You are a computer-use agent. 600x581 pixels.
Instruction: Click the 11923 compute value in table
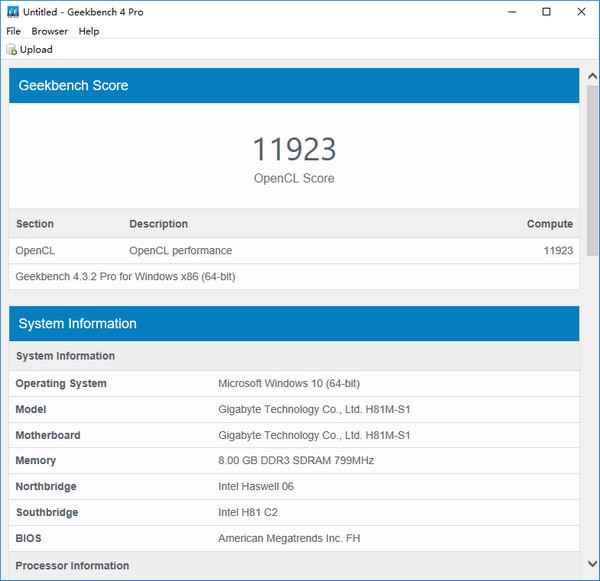[558, 251]
